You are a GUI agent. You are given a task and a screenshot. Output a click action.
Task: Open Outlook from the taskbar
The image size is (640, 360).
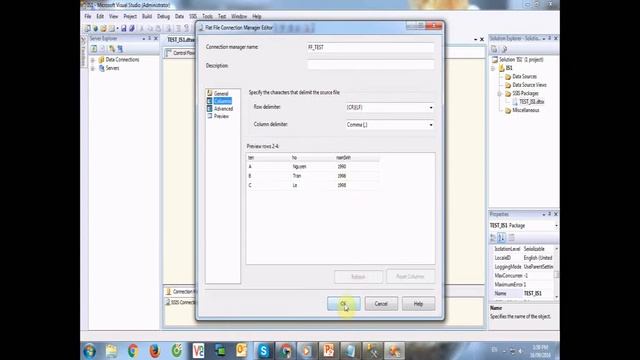pos(241,351)
